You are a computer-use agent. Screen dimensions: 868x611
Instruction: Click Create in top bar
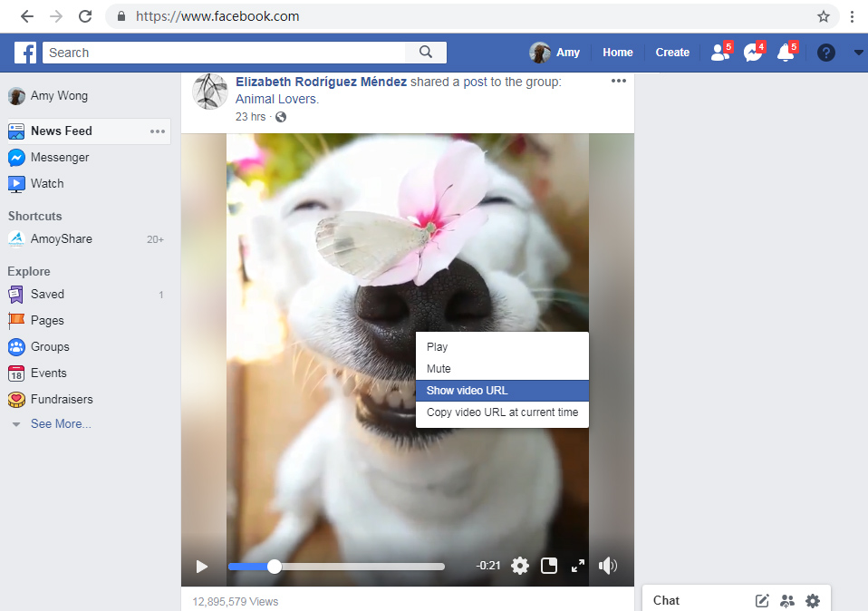(672, 53)
